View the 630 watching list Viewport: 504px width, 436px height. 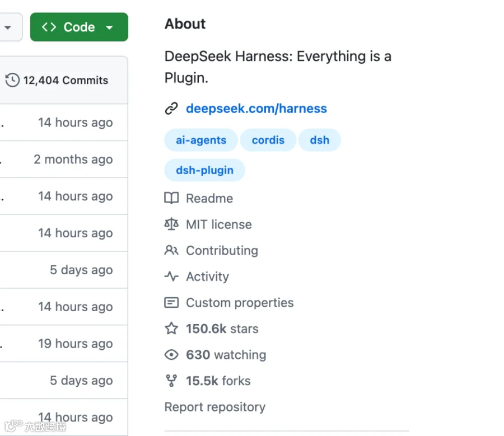[226, 355]
